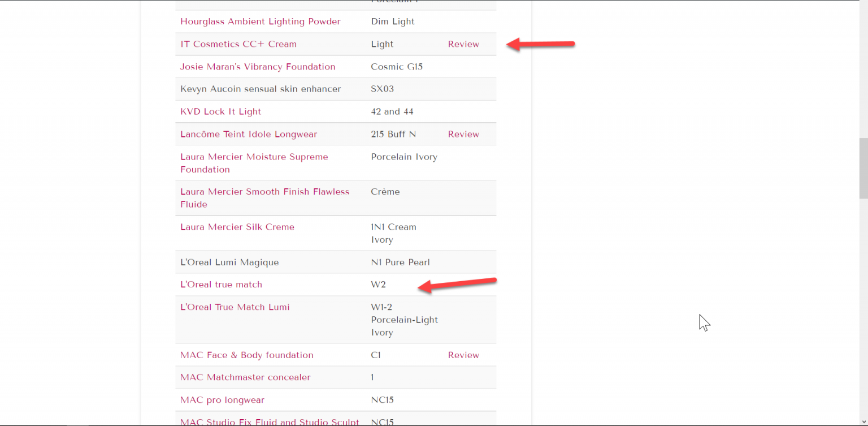Open the IT Cosmetics CC+ Cream page
The image size is (868, 426).
tap(238, 44)
